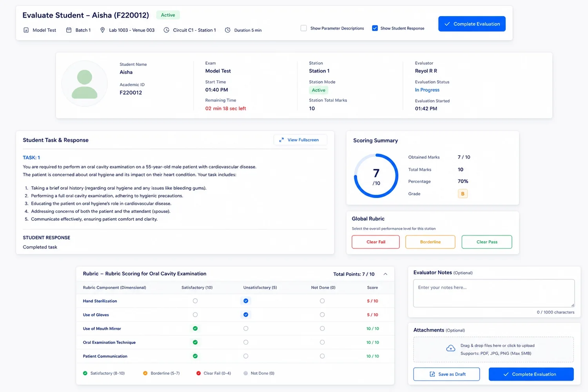Mark Hand Sterilization as Not Done

322,301
